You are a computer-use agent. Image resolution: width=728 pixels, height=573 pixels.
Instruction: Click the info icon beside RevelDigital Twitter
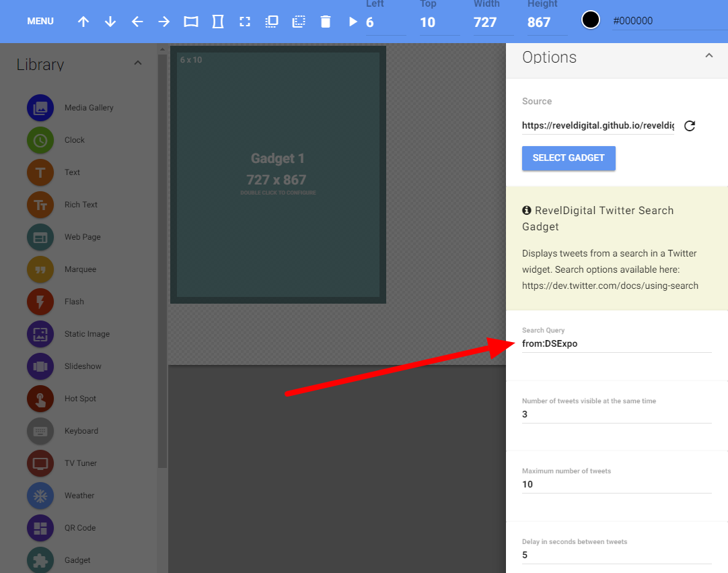click(527, 210)
